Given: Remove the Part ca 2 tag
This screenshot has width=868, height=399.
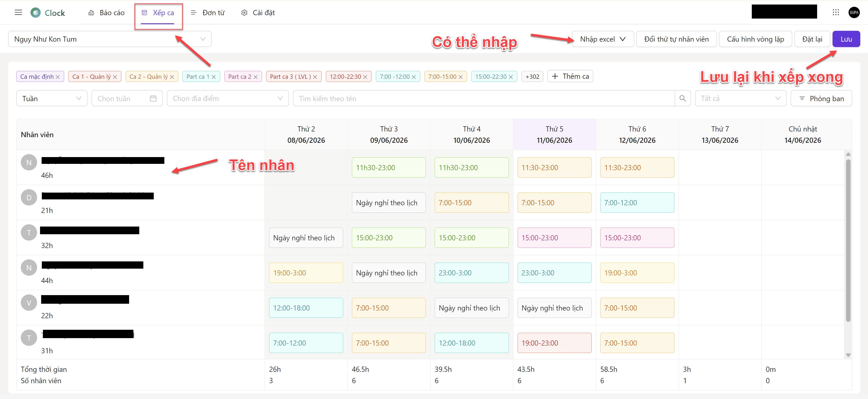Looking at the screenshot, I should [x=255, y=77].
